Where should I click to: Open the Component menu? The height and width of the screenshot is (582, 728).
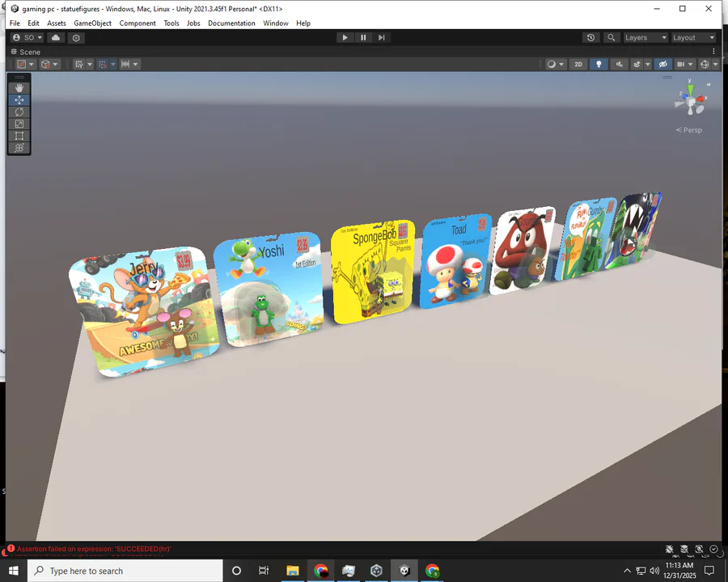[138, 23]
